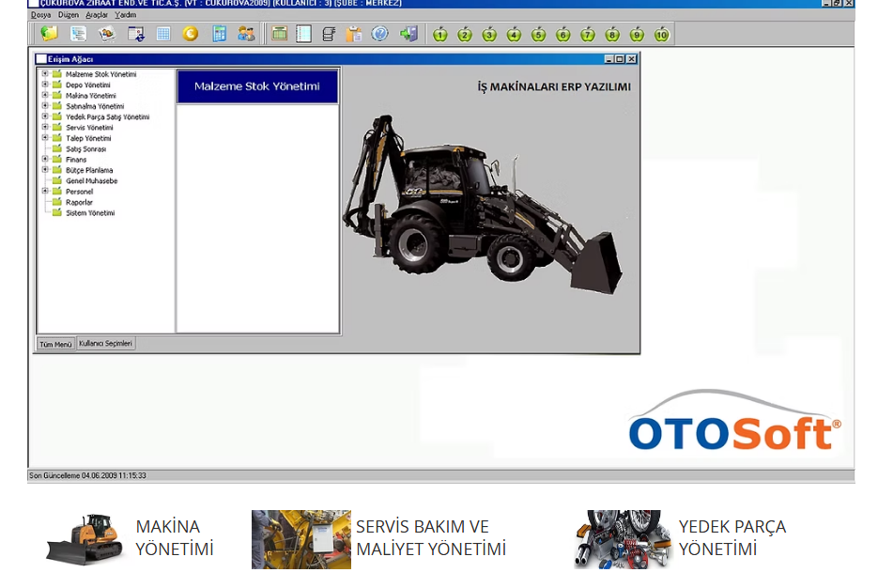The image size is (878, 588).
Task: Click the Makina Yönetimi bulldozer thumbnail
Action: (85, 538)
